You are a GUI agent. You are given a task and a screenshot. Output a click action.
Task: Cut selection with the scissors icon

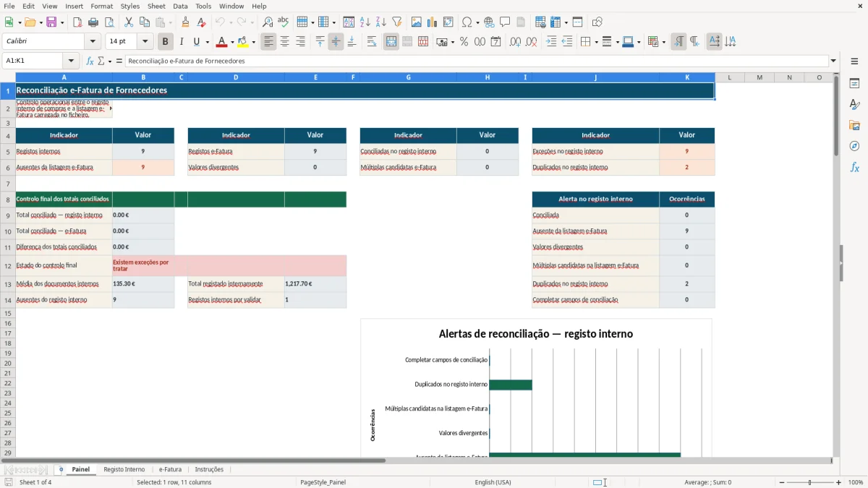tap(129, 22)
